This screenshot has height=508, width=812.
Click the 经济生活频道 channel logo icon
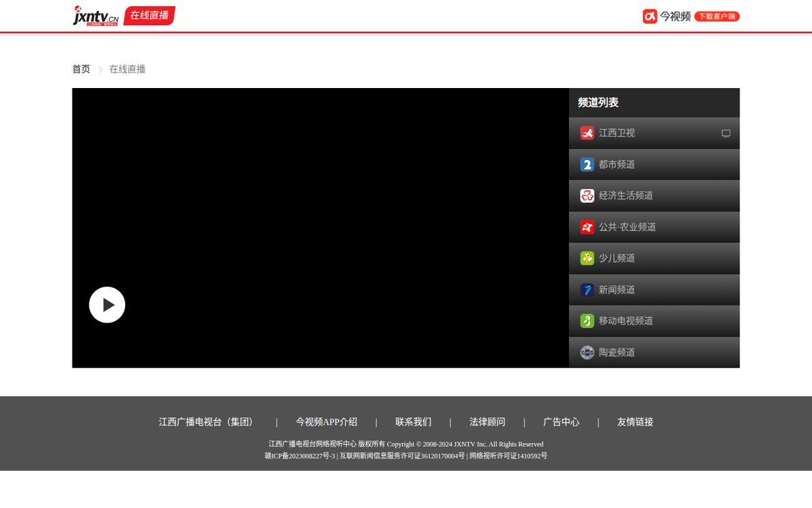[587, 196]
